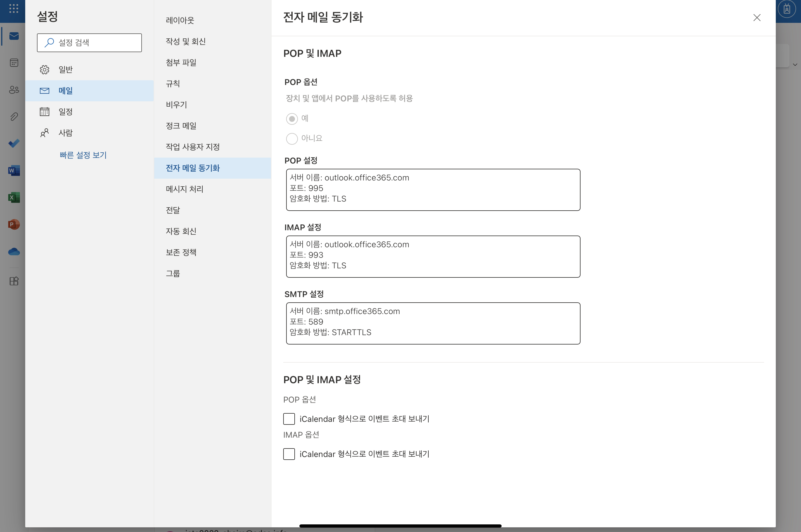Open People icon in left rail
This screenshot has width=801, height=532.
click(14, 90)
